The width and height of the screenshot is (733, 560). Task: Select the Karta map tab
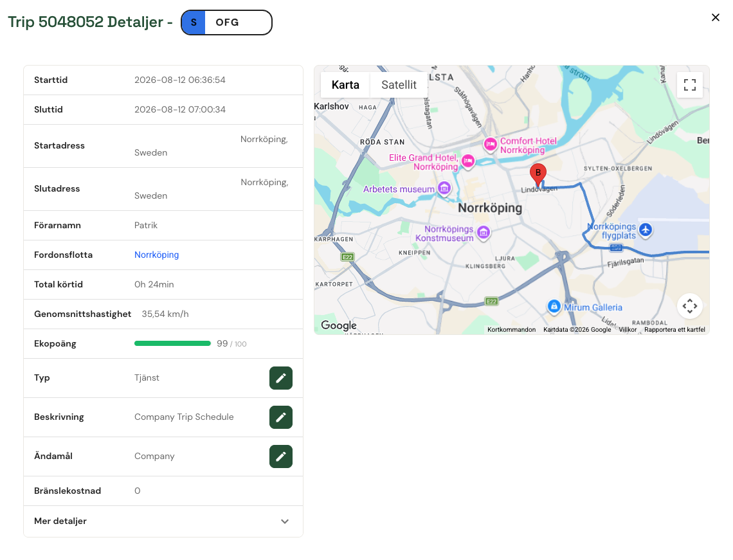tap(345, 85)
